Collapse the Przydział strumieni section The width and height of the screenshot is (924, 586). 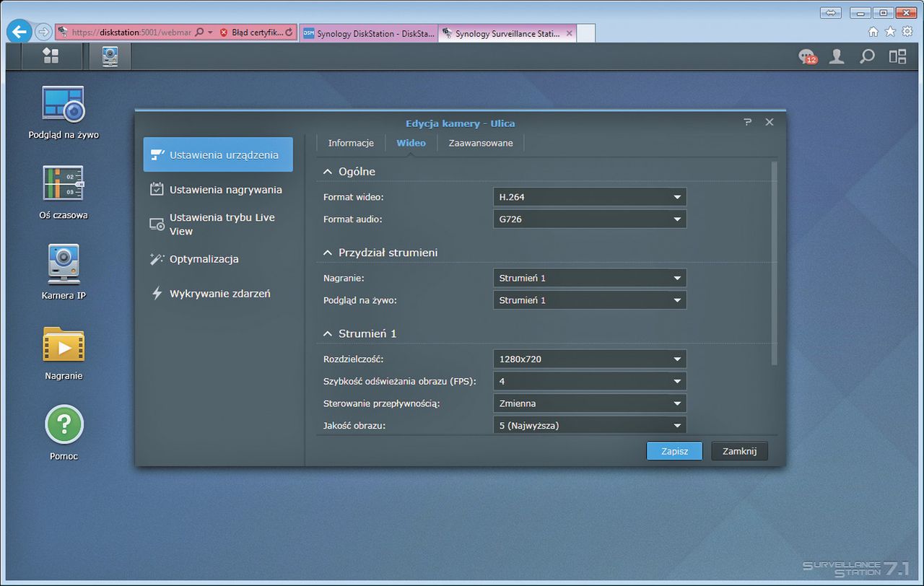pos(327,253)
